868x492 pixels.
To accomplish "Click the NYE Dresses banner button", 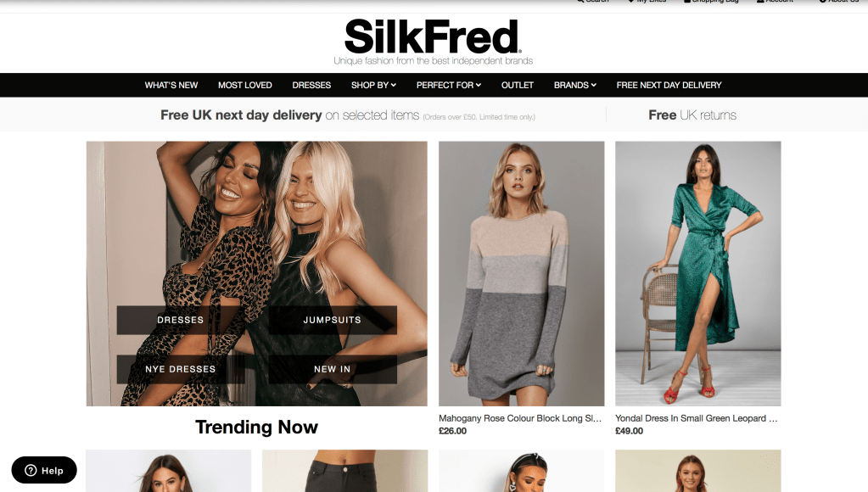I will click(x=181, y=369).
